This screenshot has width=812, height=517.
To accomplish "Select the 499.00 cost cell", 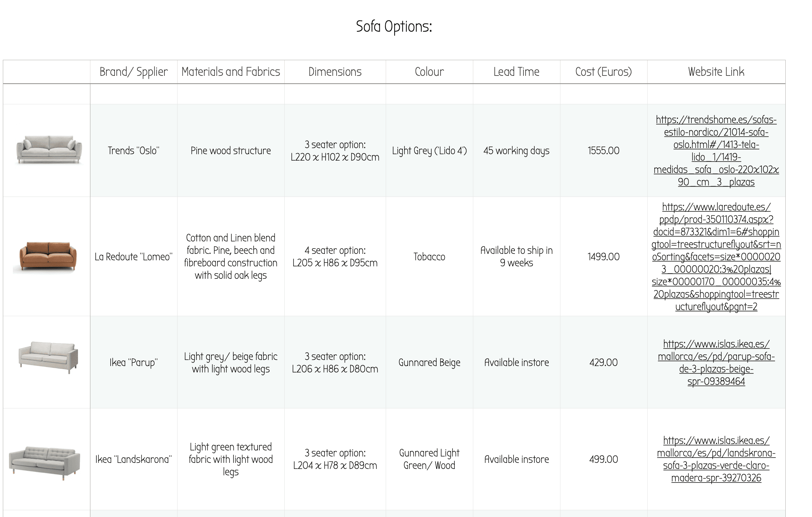I will (x=603, y=459).
